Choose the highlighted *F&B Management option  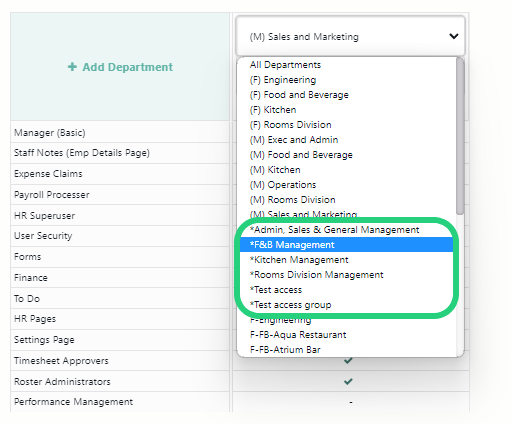tap(346, 245)
